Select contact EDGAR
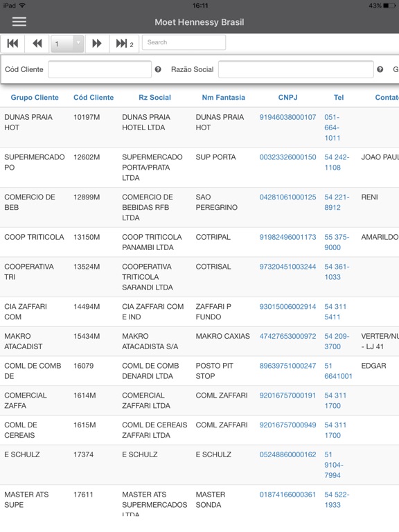 (373, 366)
